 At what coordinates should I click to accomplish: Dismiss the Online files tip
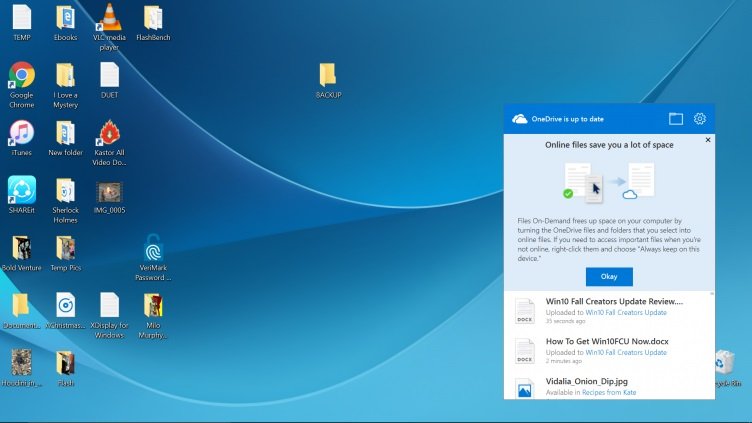point(708,140)
